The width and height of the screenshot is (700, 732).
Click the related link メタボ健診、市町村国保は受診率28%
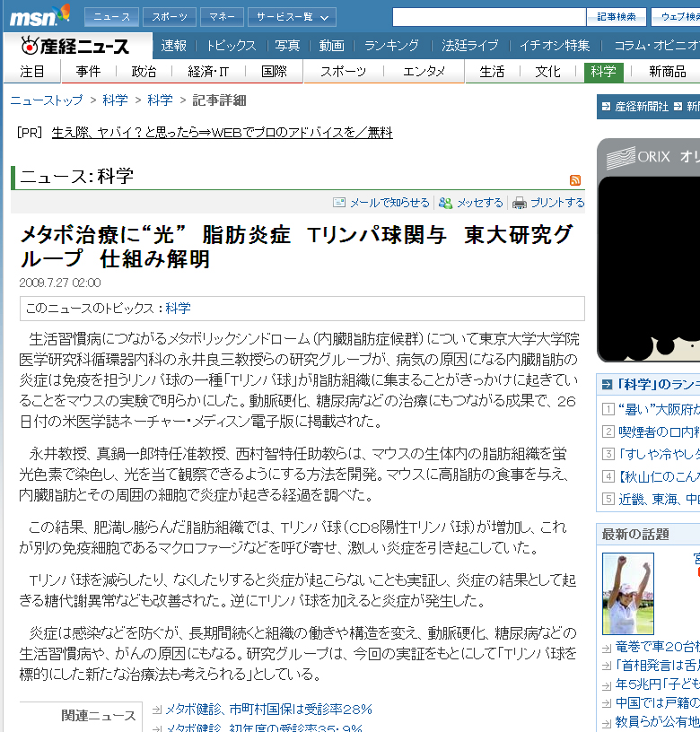267,709
